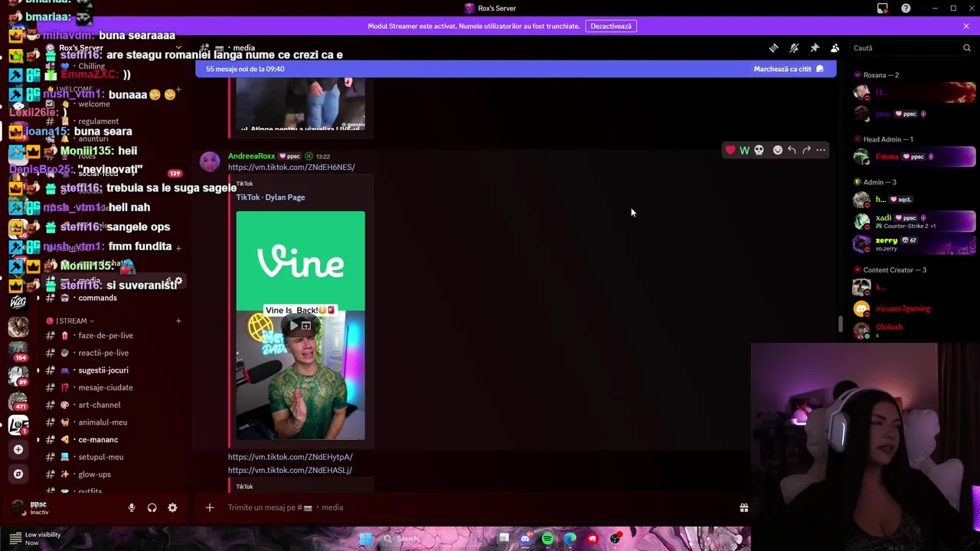980x551 pixels.
Task: Click member Emma under Head Admin
Action: click(914, 157)
